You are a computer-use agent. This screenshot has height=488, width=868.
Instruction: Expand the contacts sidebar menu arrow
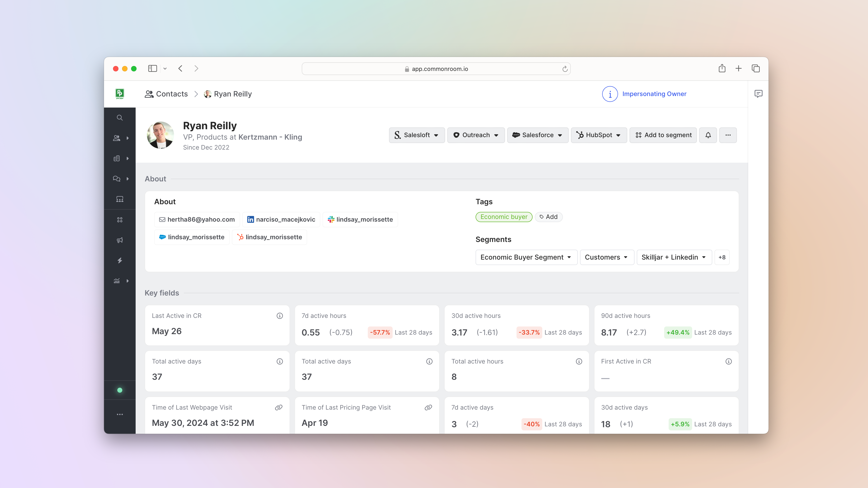coord(128,138)
